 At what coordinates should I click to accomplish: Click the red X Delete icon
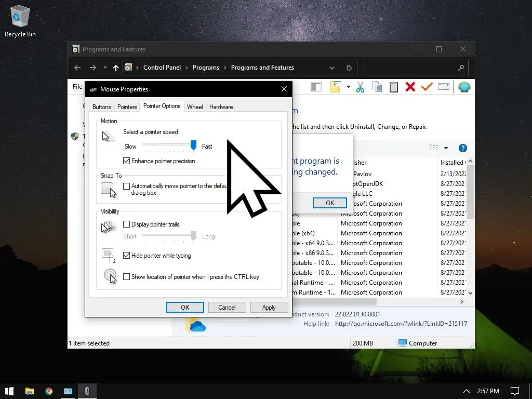click(x=410, y=87)
